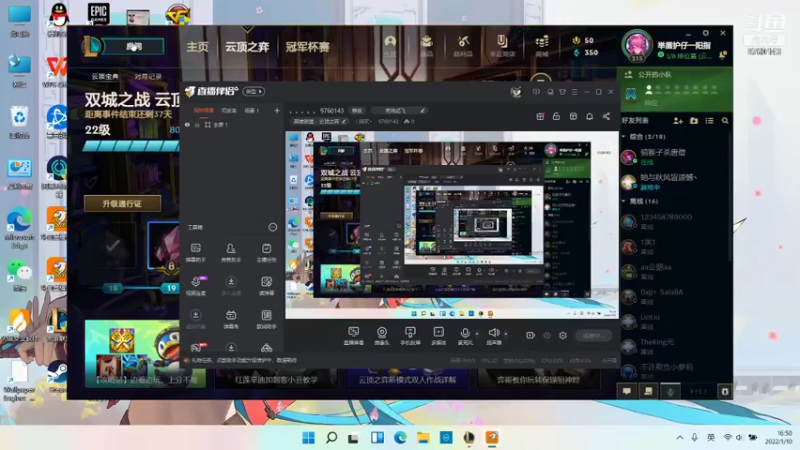Toggle the padlock icon in companion header
The height and width of the screenshot is (450, 800).
tap(556, 116)
